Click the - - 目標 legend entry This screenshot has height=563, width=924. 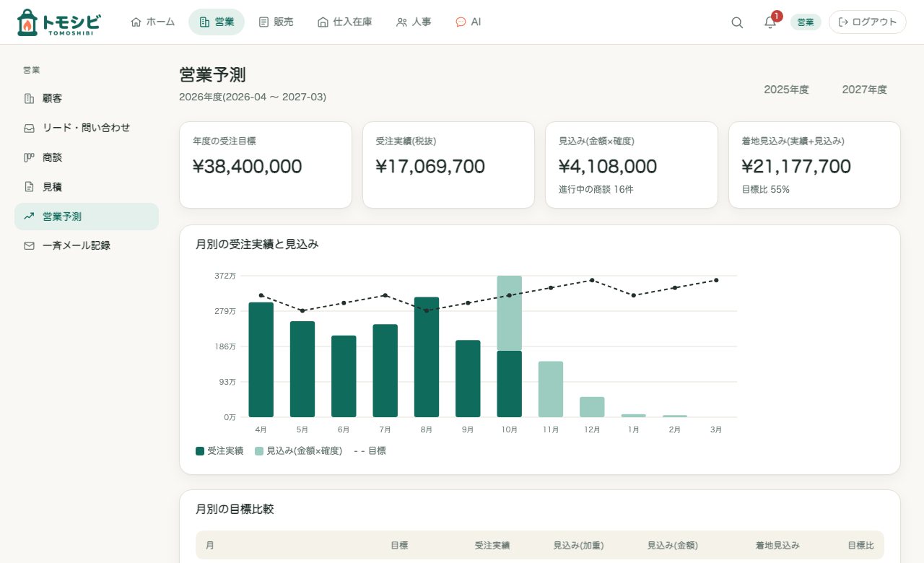[x=370, y=451]
